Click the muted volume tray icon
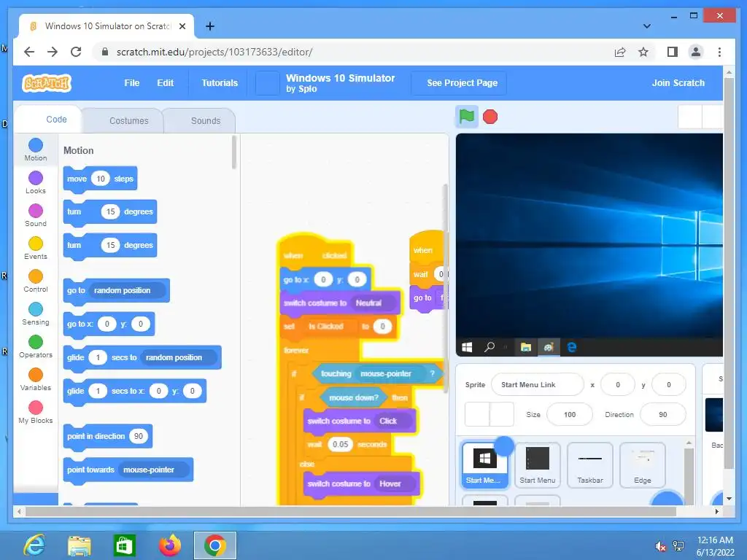Image resolution: width=747 pixels, height=560 pixels. (x=660, y=546)
